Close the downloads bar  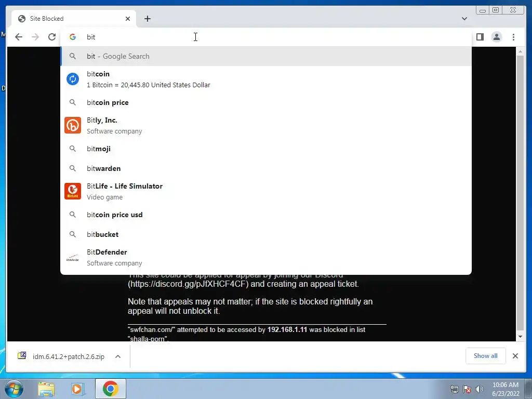click(x=515, y=356)
